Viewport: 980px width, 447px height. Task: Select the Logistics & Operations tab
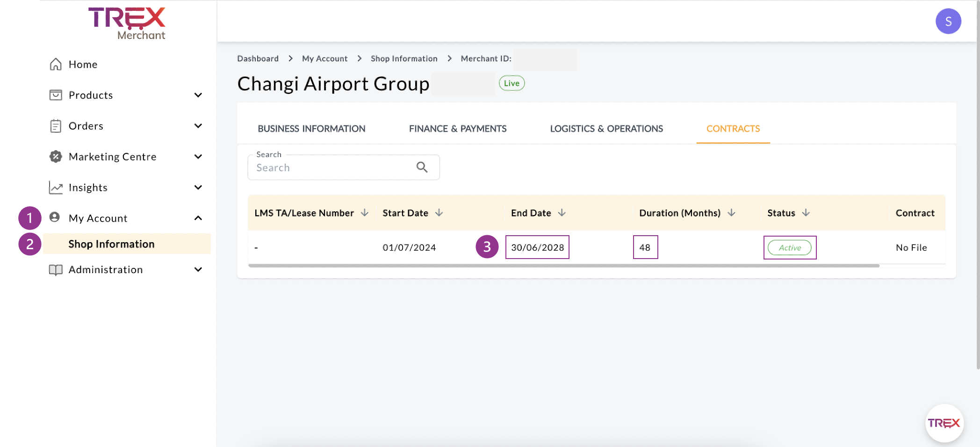[606, 129]
